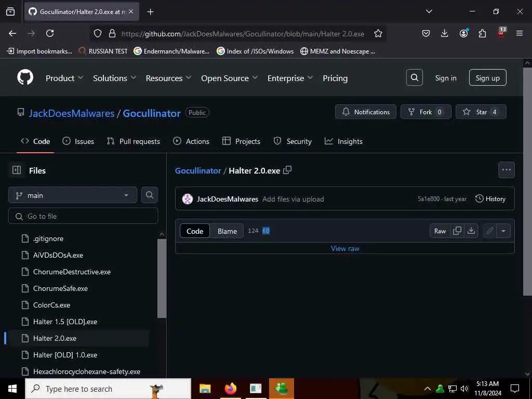Open the Pull requests tab
Viewport: 532px width, 399px height.
click(134, 141)
